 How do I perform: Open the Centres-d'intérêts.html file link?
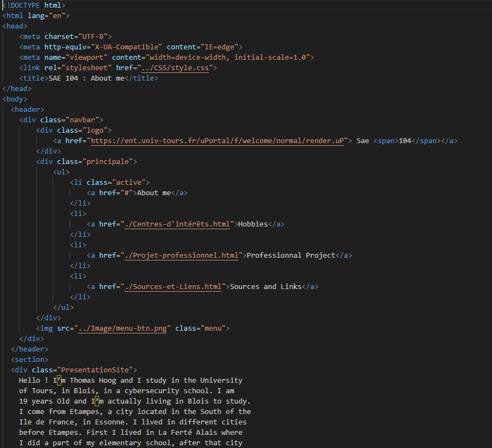pos(175,224)
